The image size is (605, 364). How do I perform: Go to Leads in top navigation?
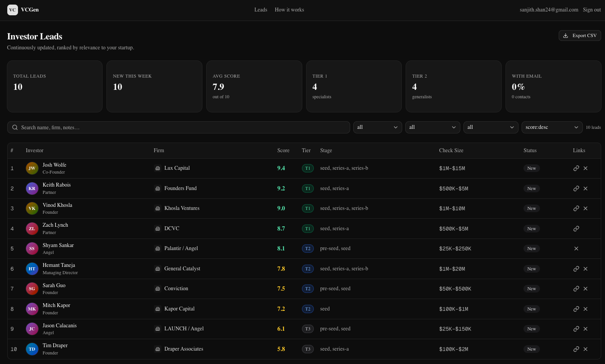pos(261,10)
